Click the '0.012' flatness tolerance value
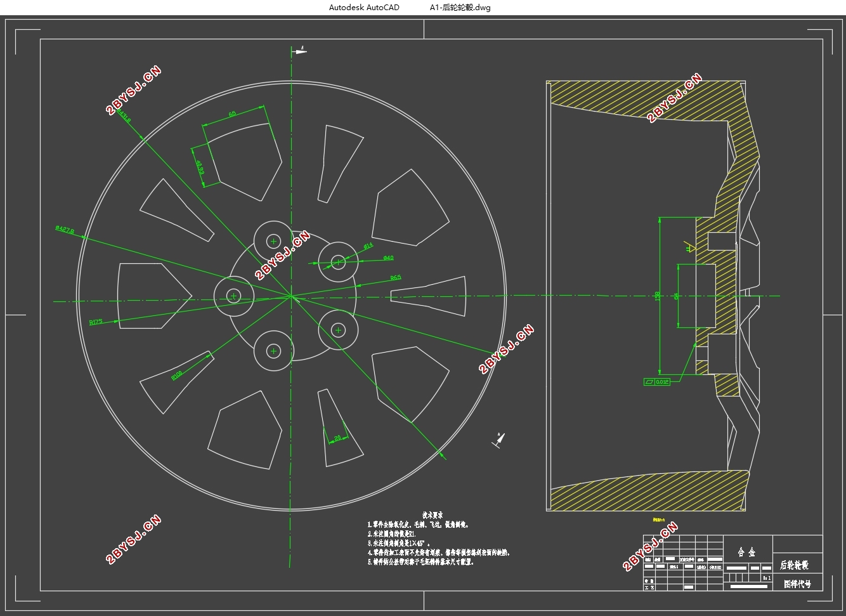This screenshot has width=846, height=616. pos(662,382)
